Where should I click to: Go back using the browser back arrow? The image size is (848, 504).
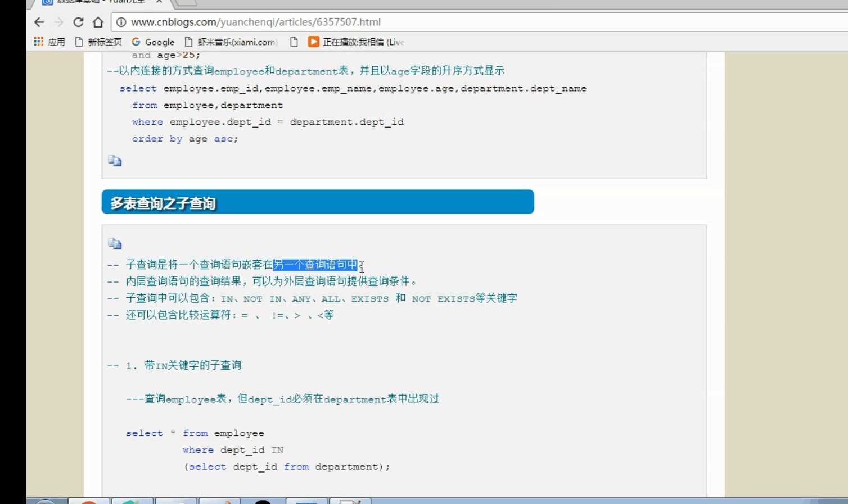pos(39,22)
